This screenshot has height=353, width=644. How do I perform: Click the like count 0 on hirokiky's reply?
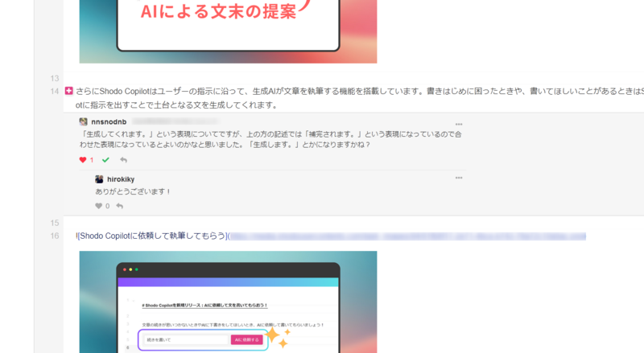pos(108,206)
